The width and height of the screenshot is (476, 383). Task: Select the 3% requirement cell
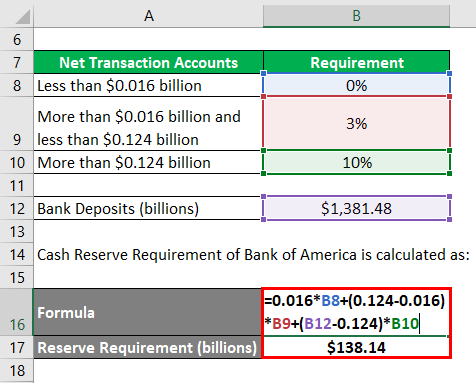coord(356,124)
